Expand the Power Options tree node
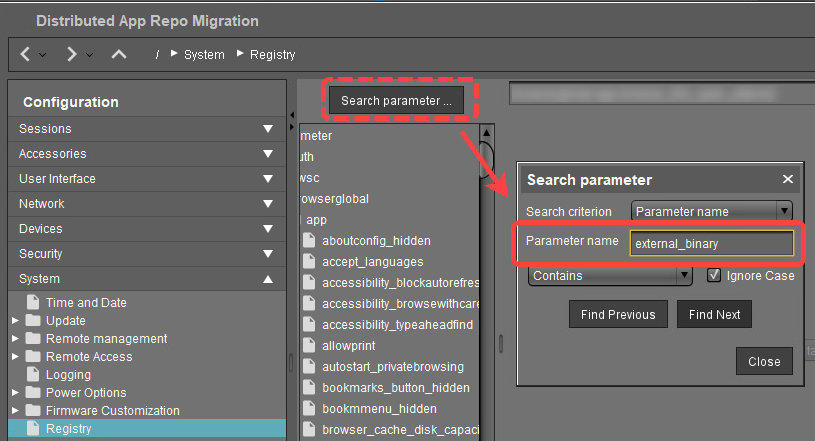The width and height of the screenshot is (815, 441). tap(15, 393)
